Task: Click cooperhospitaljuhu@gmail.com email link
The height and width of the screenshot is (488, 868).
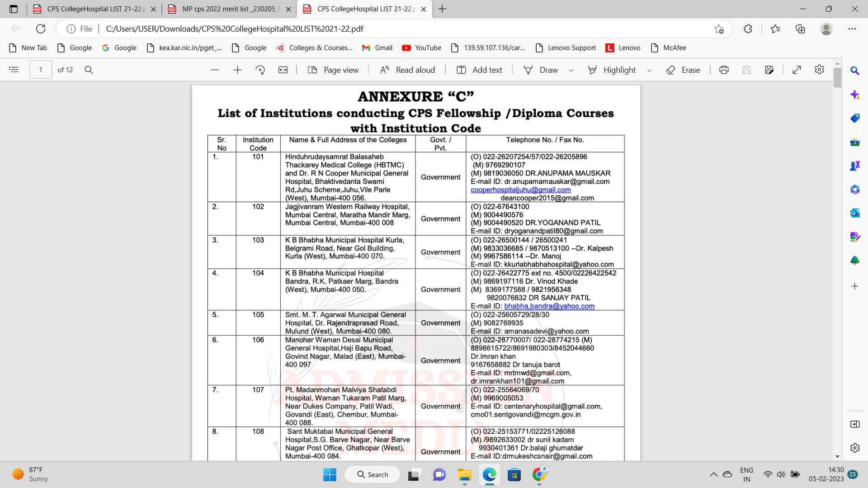Action: pyautogui.click(x=521, y=190)
